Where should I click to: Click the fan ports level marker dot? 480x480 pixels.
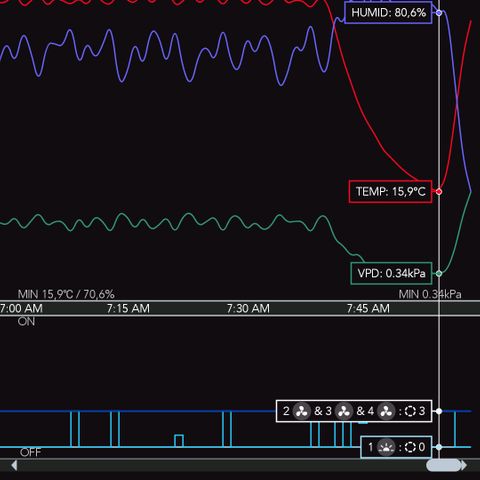[x=439, y=411]
